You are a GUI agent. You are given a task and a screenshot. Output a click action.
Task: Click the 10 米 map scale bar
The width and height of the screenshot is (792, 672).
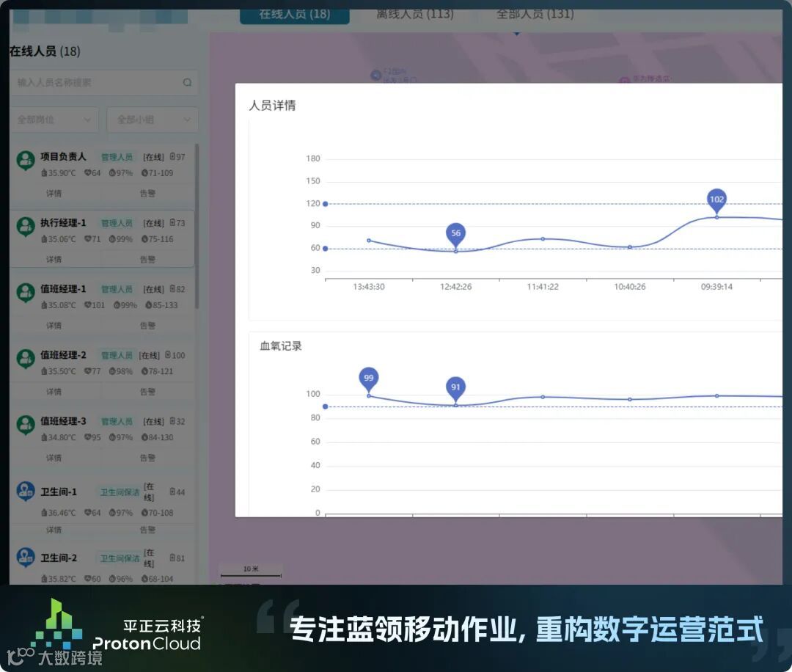pos(251,571)
